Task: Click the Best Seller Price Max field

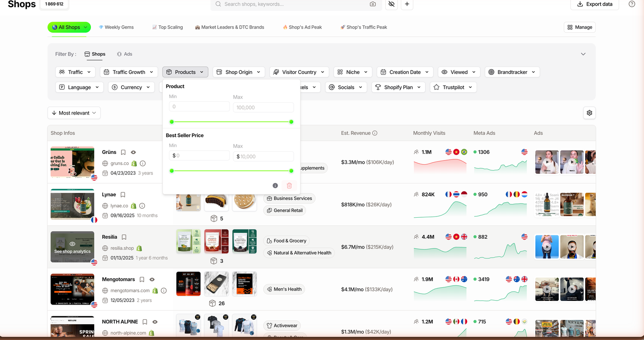Action: click(263, 157)
